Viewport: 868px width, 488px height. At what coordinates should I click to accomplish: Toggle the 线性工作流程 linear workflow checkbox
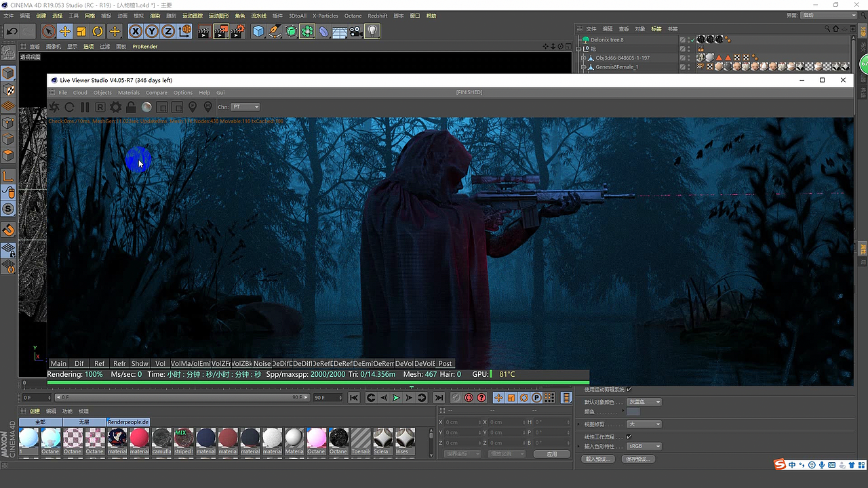[x=629, y=436]
